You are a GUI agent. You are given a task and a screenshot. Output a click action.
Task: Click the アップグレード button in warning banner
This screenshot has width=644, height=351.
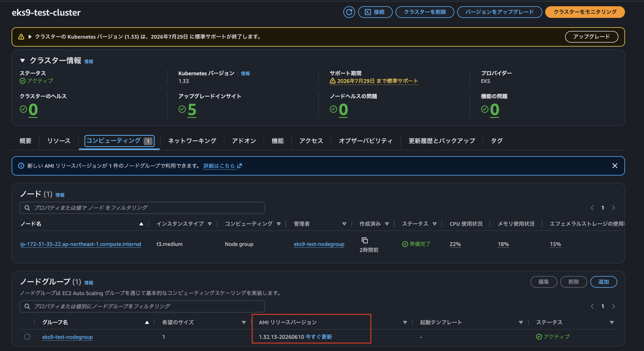coord(591,37)
